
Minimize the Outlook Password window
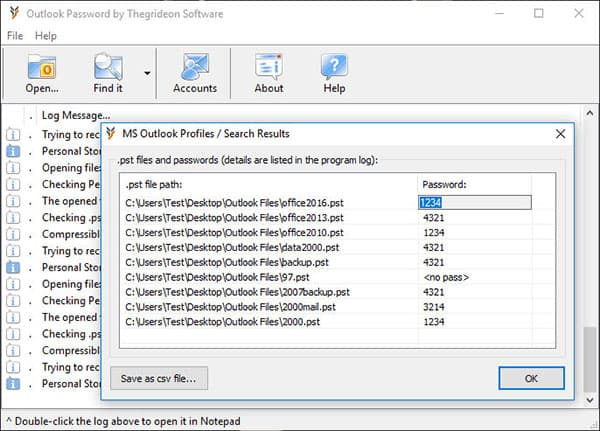point(499,14)
